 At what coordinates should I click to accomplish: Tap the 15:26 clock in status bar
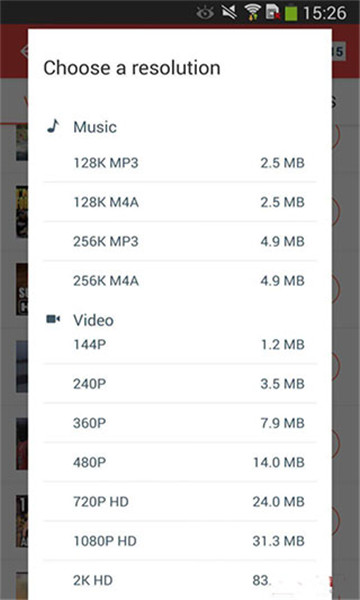[x=325, y=13]
